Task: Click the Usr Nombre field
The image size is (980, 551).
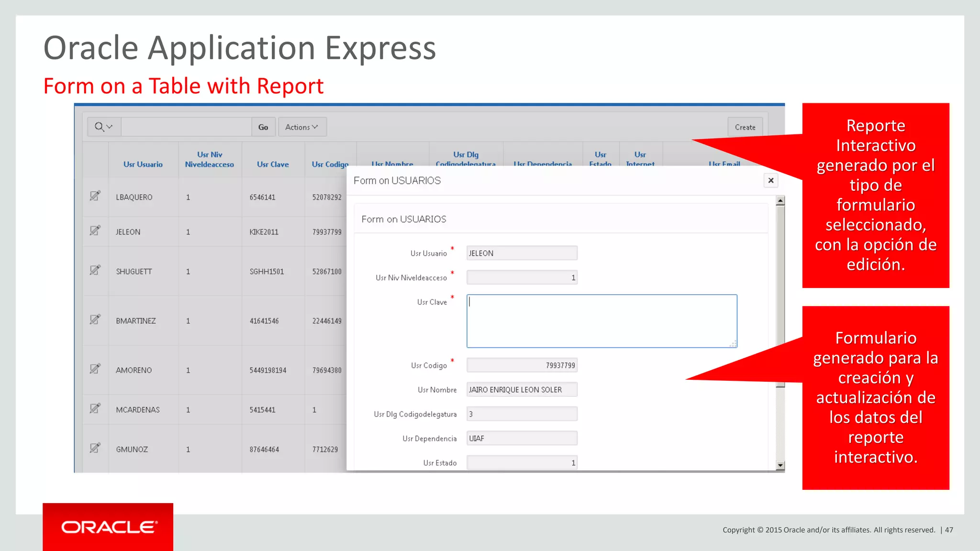Action: click(522, 389)
